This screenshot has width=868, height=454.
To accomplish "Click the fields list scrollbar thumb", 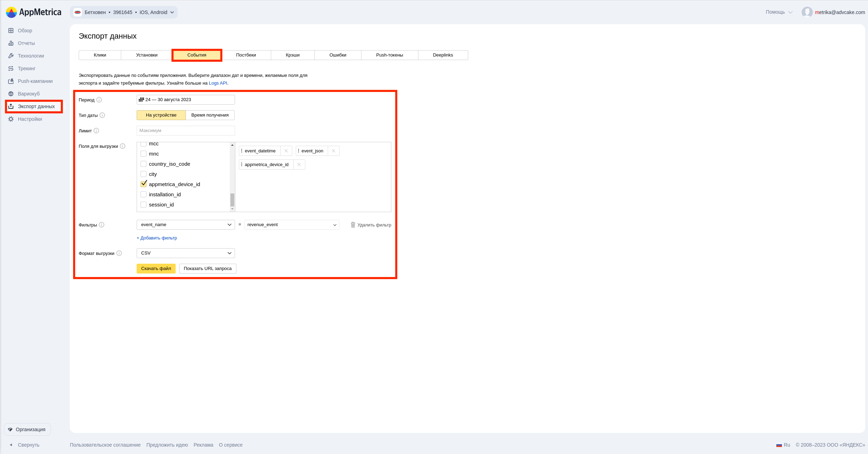I will point(232,200).
